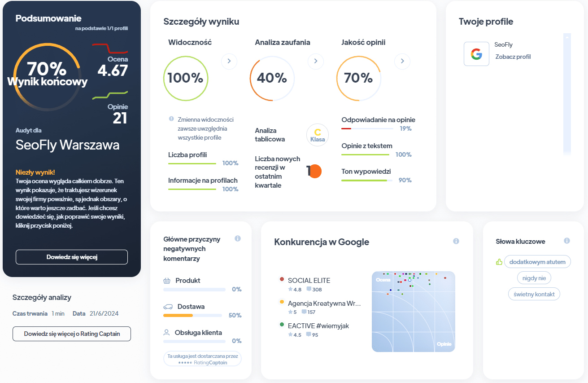
Task: Click the Analiza zaufania 40% circle gauge
Action: coord(272,78)
